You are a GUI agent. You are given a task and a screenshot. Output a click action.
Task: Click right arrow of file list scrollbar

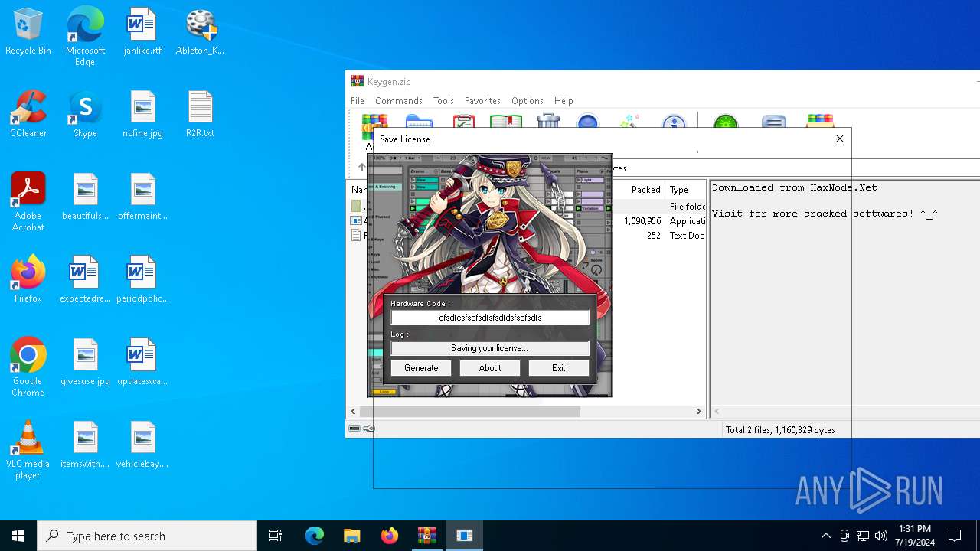pyautogui.click(x=698, y=411)
